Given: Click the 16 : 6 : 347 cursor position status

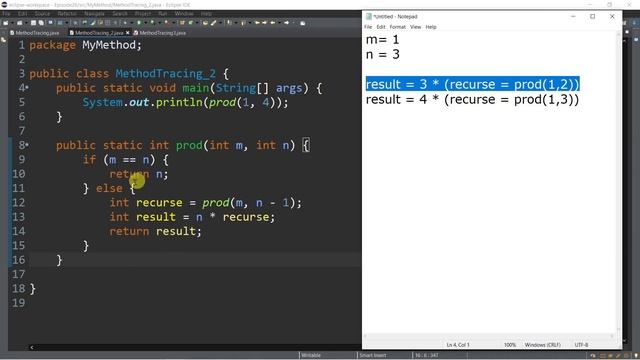Looking at the screenshot, I should coord(427,355).
